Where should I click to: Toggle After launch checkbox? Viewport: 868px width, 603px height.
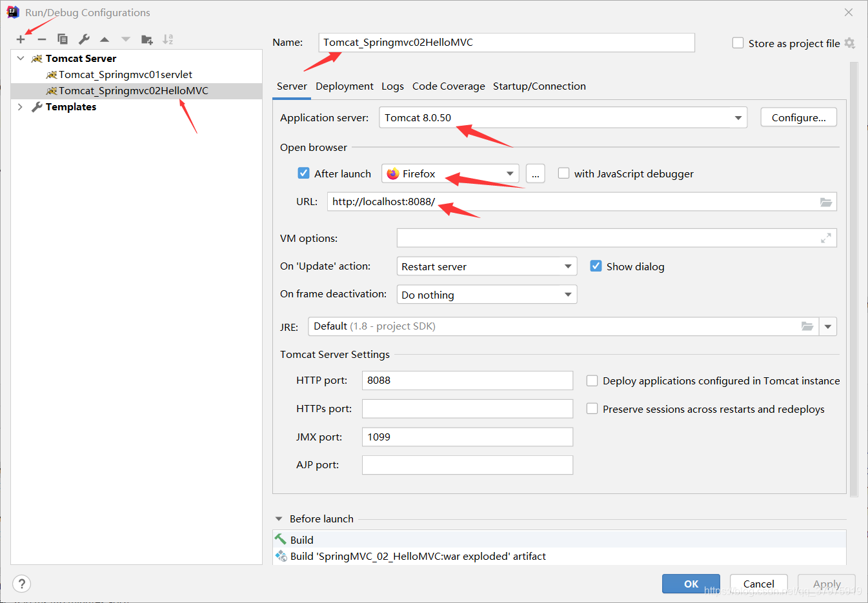coord(303,173)
